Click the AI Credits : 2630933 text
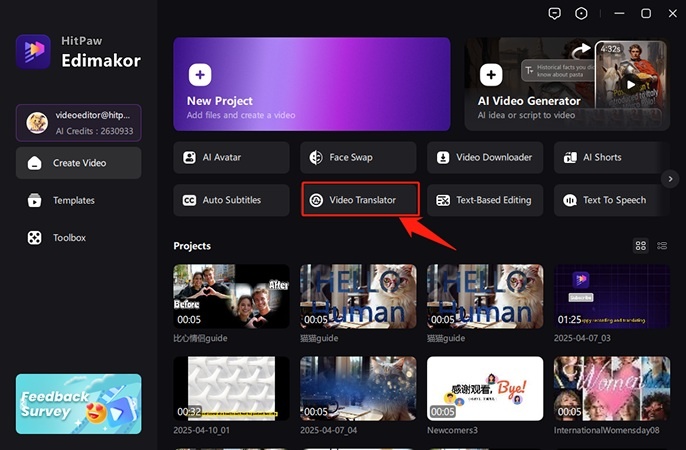The image size is (686, 450). pos(94,131)
